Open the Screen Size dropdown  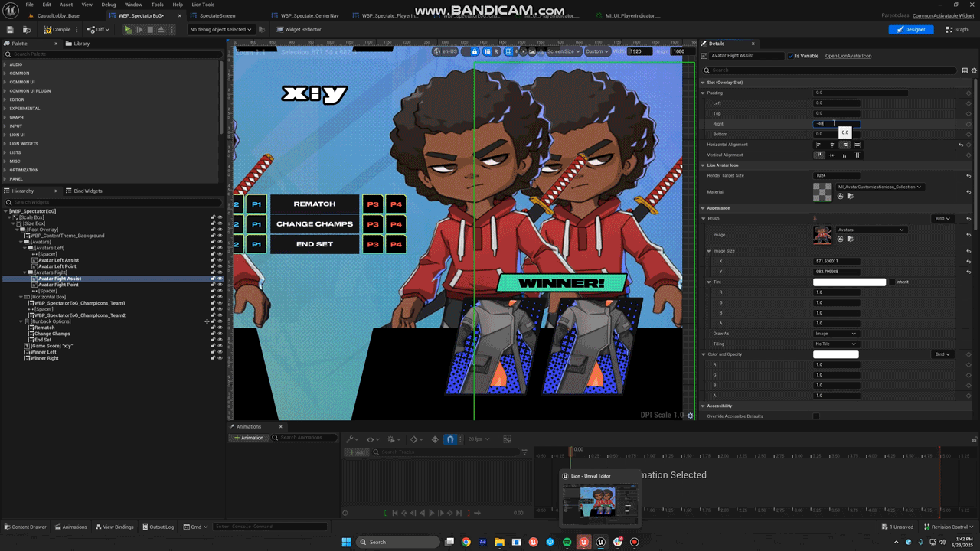pos(563,51)
